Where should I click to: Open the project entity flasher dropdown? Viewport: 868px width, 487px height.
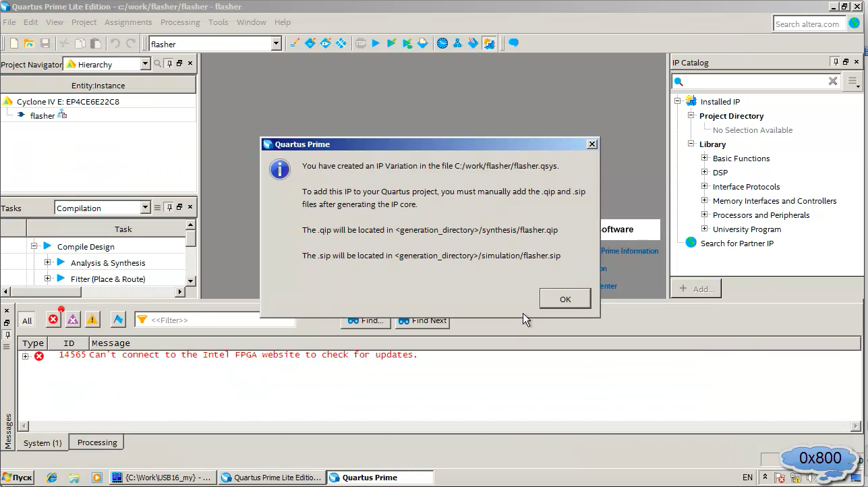pyautogui.click(x=276, y=44)
